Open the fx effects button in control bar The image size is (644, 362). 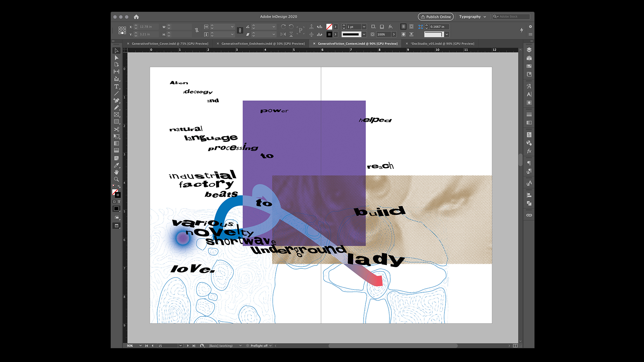(390, 26)
